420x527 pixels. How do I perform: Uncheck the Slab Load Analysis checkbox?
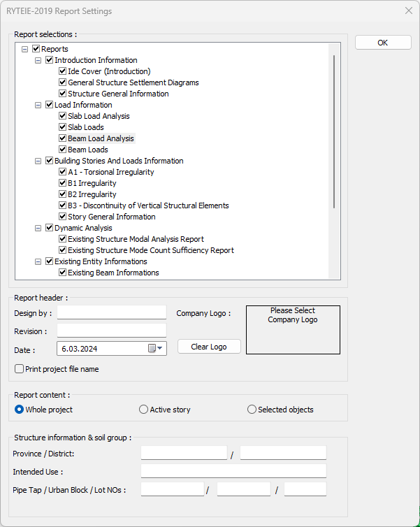tap(62, 116)
